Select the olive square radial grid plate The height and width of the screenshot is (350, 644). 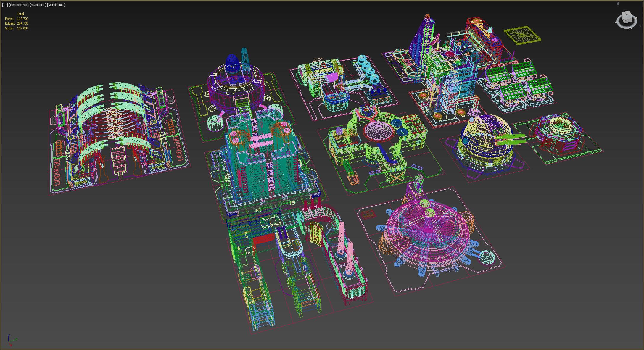tap(522, 35)
